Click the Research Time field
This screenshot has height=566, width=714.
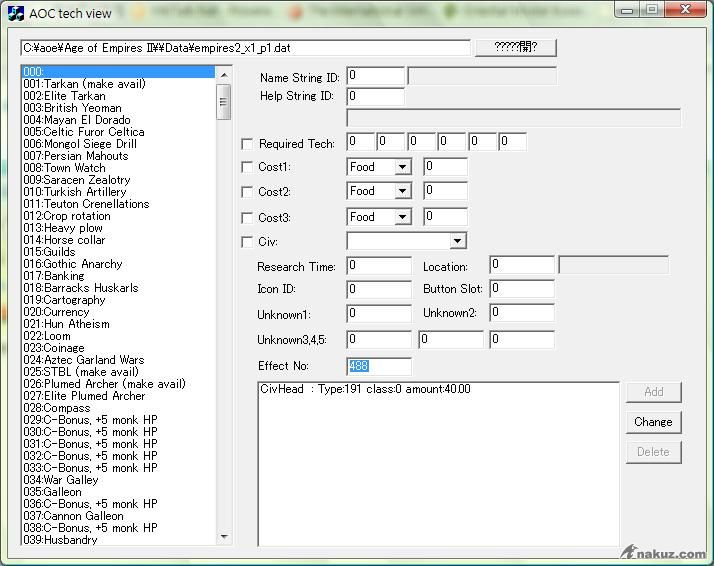[x=379, y=265]
